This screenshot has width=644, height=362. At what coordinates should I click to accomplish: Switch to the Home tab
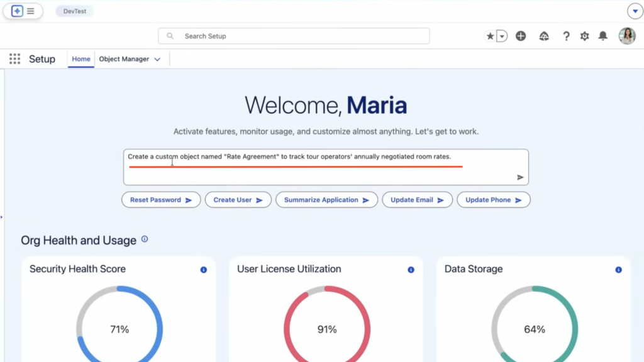pyautogui.click(x=81, y=59)
